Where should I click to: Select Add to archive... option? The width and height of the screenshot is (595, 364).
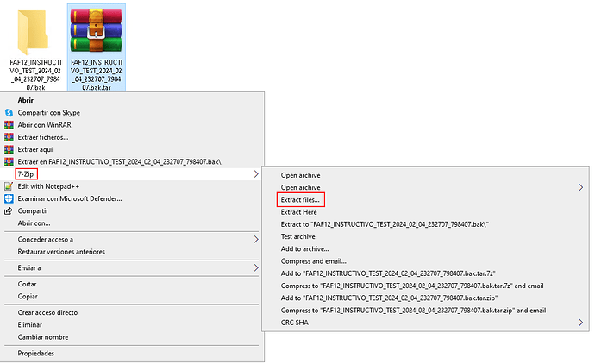click(x=304, y=249)
